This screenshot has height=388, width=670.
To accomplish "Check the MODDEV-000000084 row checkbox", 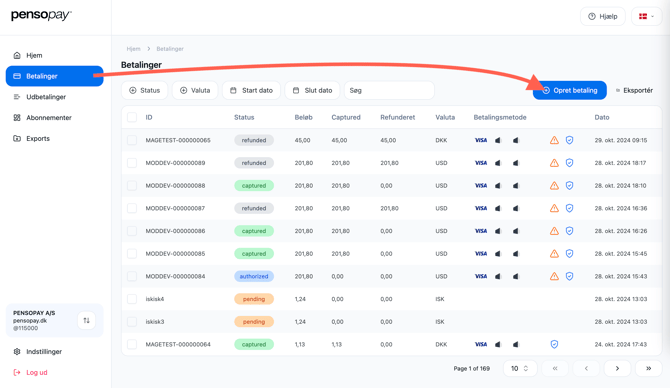I will pos(132,276).
